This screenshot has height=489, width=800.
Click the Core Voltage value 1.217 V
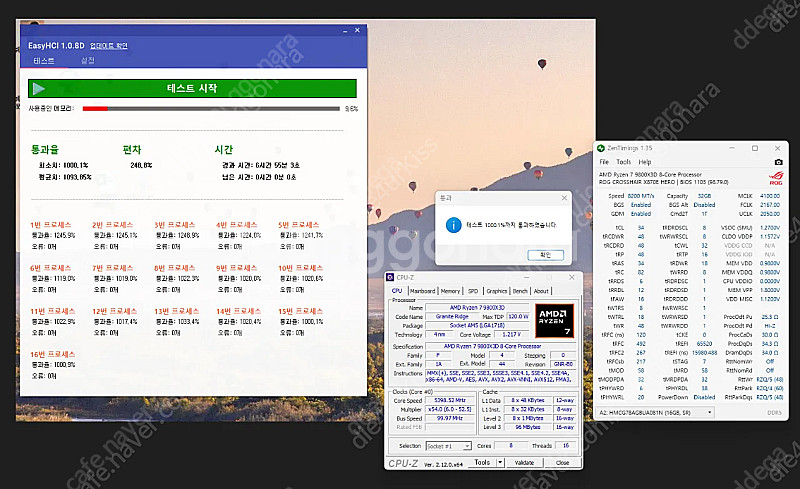pos(512,334)
